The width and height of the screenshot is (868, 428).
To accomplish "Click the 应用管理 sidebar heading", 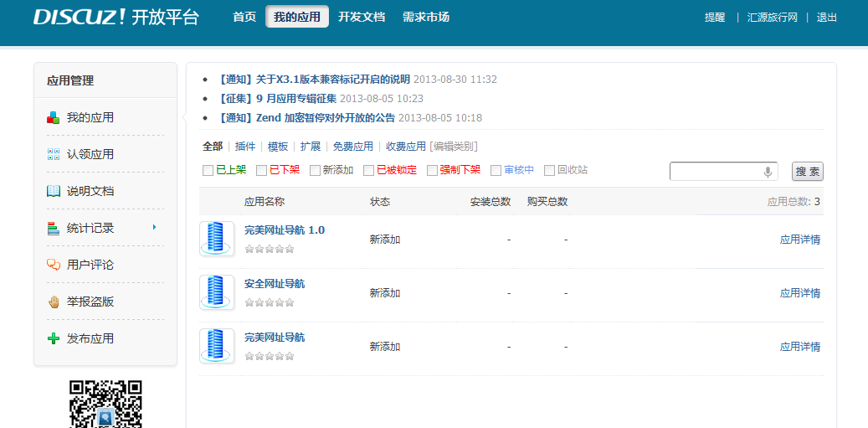I will tap(70, 81).
